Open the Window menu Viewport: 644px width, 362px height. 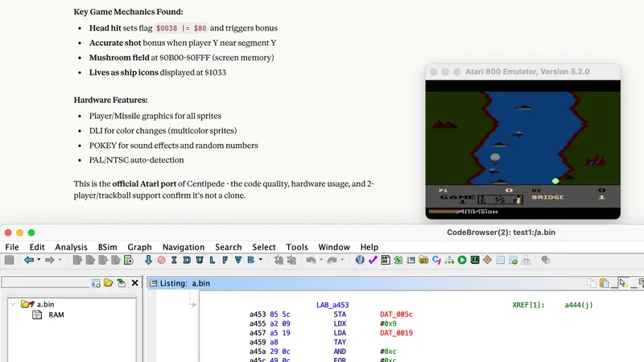pyautogui.click(x=334, y=247)
